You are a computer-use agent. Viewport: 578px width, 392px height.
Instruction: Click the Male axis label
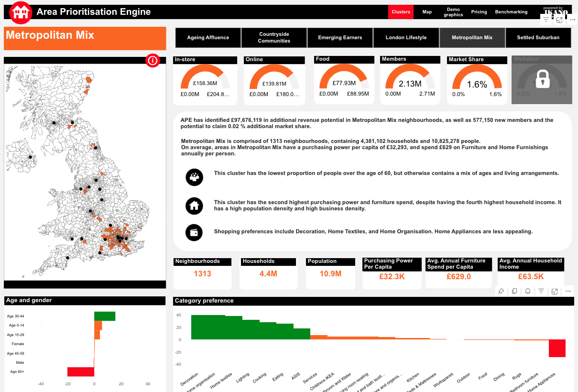[20, 362]
